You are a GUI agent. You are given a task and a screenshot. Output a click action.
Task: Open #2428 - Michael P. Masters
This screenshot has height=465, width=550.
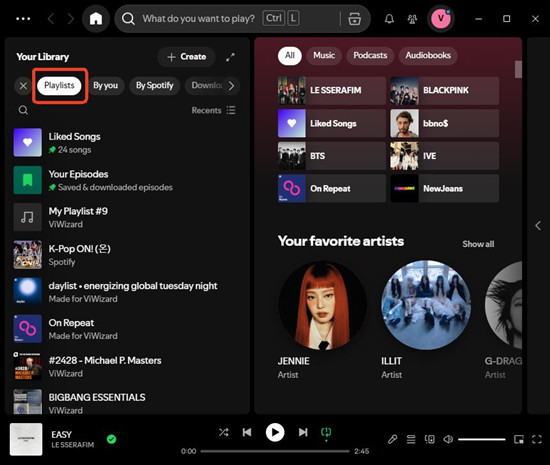pos(127,366)
